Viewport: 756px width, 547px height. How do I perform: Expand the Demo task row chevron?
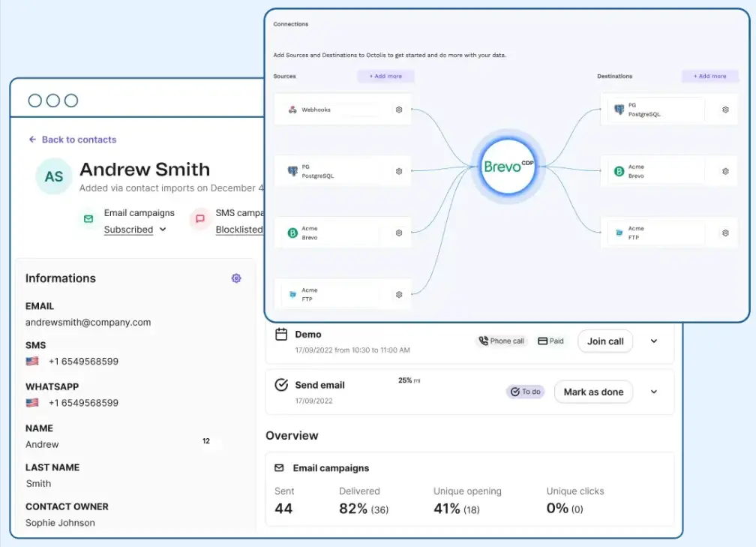tap(654, 341)
